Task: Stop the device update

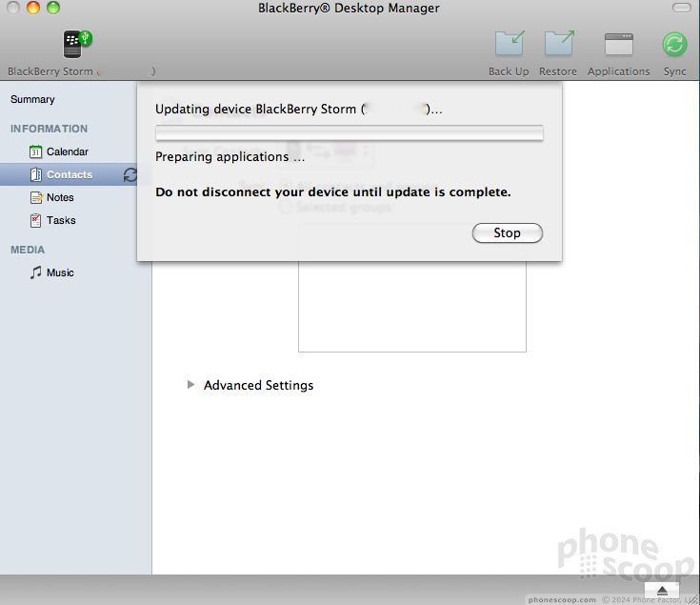Action: [508, 233]
